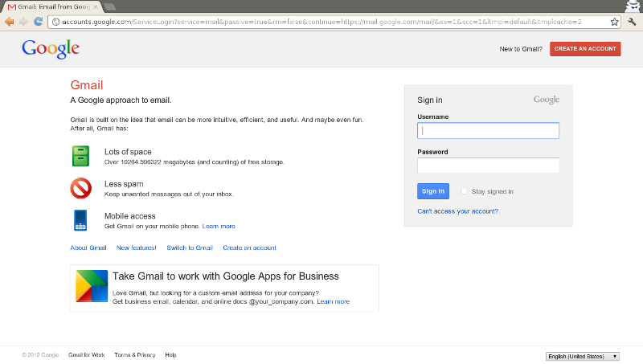Open the About Gmail link
The height and width of the screenshot is (364, 643).
tap(88, 247)
